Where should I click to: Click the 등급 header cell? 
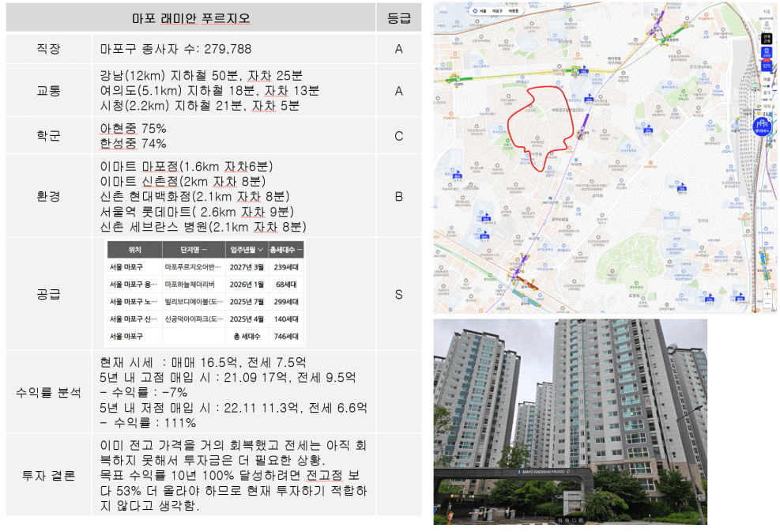pos(399,18)
